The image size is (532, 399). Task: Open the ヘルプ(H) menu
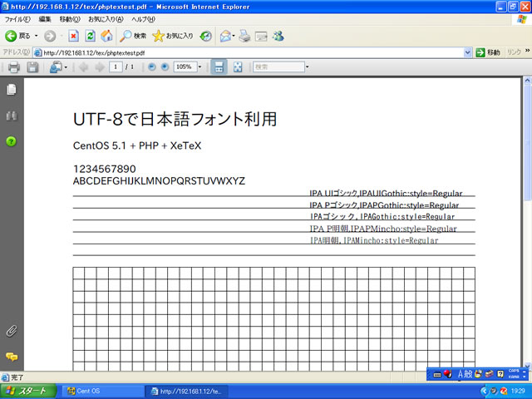(145, 18)
